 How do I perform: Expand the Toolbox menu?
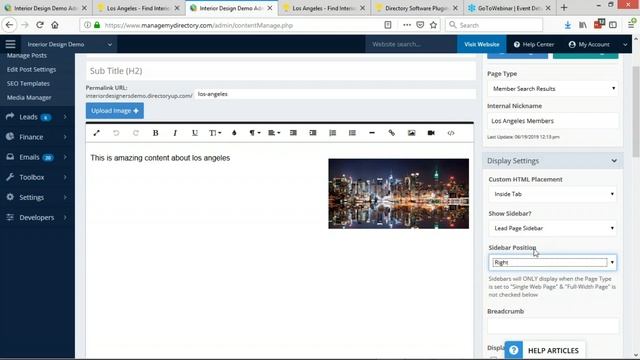pyautogui.click(x=37, y=177)
